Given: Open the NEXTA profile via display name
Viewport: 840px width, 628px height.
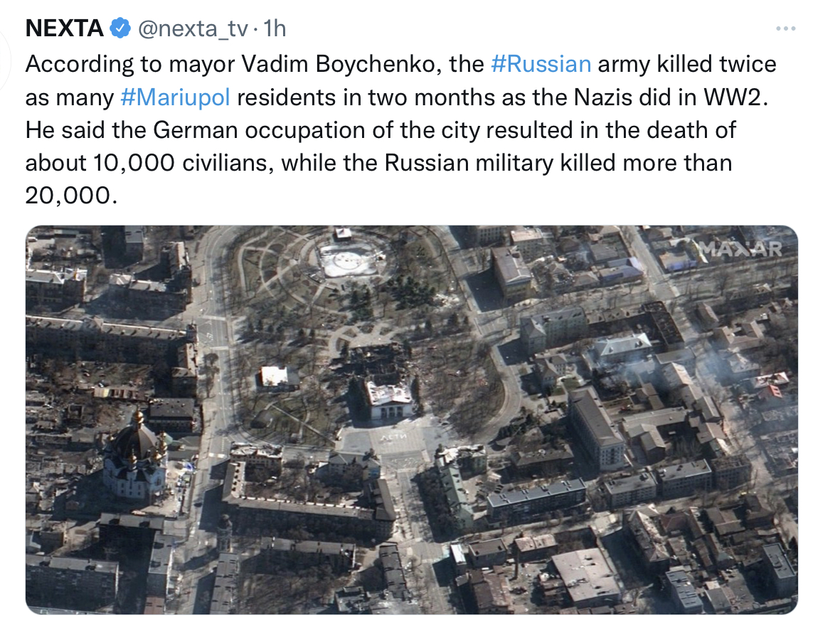Looking at the screenshot, I should click(x=65, y=28).
